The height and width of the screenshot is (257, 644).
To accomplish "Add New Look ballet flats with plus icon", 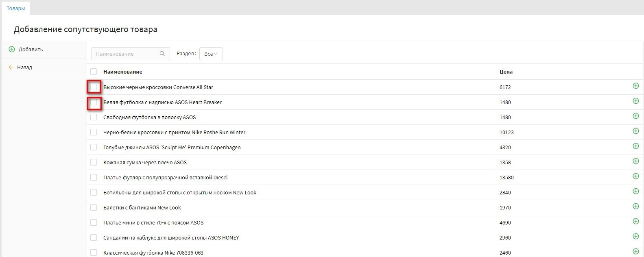I will tap(635, 206).
